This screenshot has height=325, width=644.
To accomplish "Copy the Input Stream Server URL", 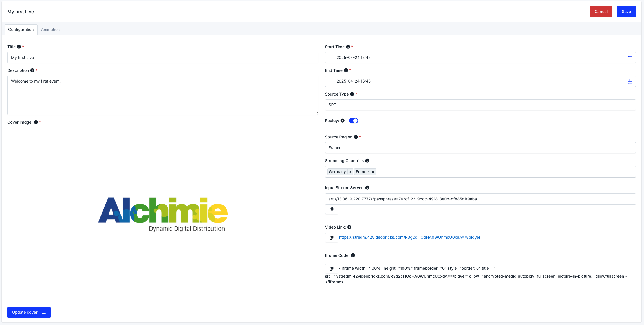I will tap(331, 209).
